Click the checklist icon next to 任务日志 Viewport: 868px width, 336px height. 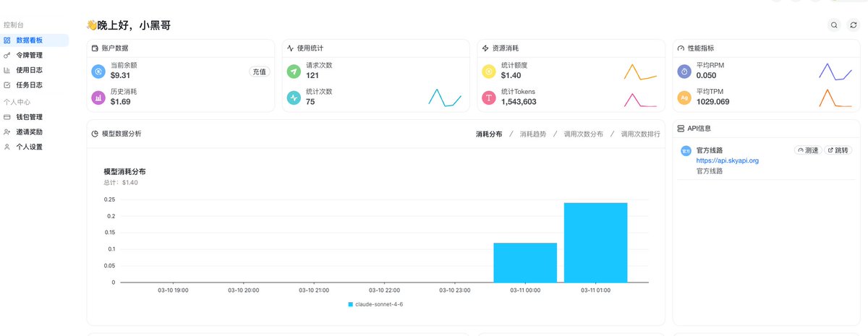[x=7, y=85]
